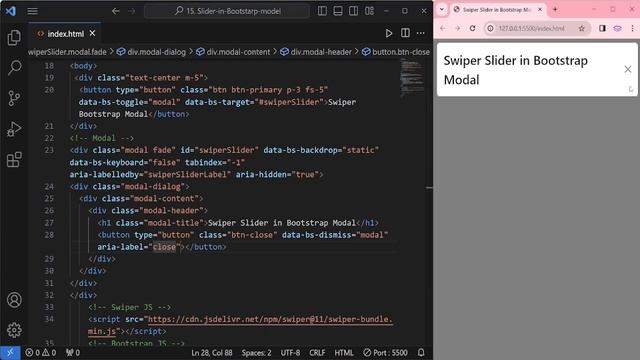Run the file with the play icon
Viewport: 640px width, 360px height.
[x=389, y=33]
